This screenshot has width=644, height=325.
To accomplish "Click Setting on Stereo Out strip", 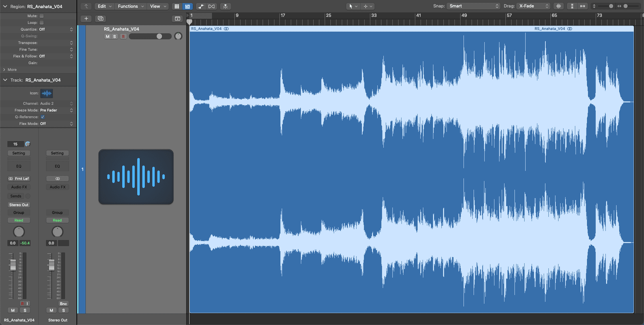I will (57, 153).
